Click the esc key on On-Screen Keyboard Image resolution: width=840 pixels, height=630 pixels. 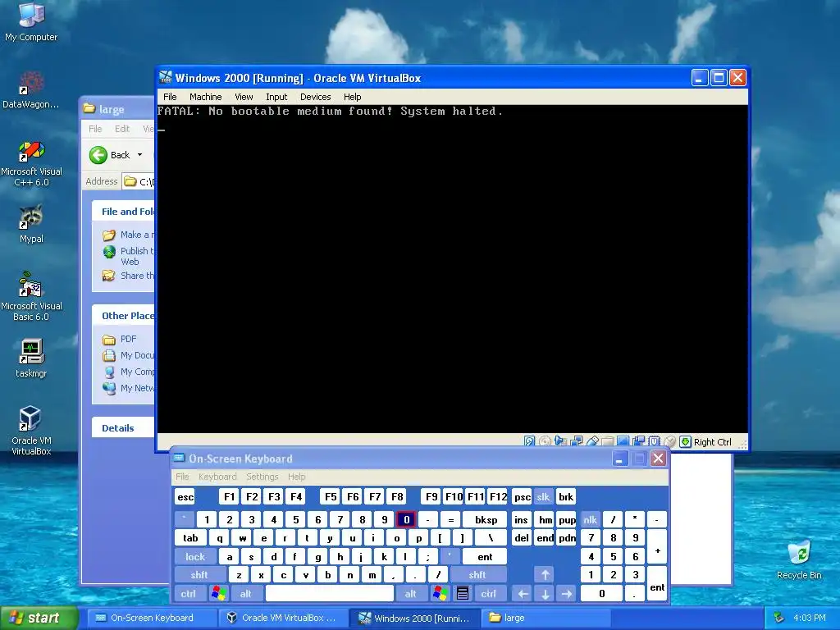(185, 496)
